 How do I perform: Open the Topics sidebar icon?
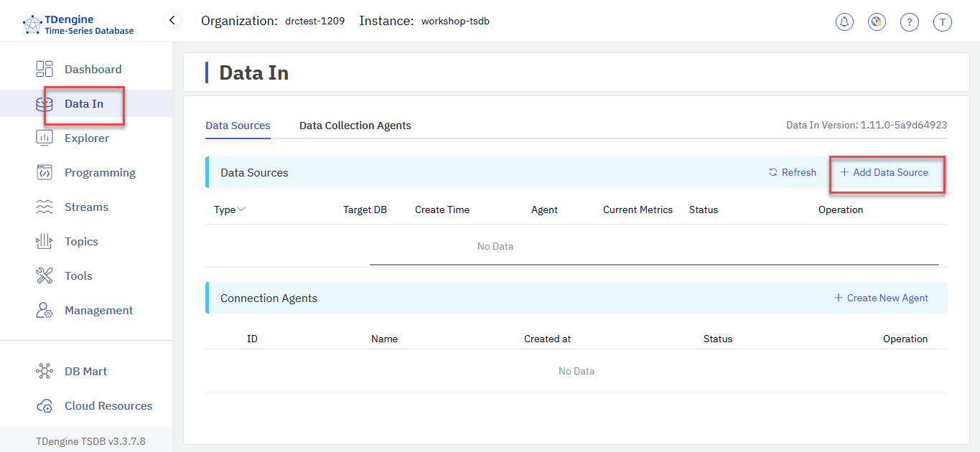(x=45, y=242)
